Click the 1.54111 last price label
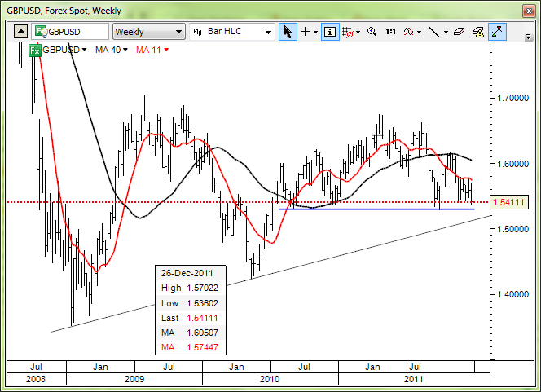The width and height of the screenshot is (541, 392). [509, 202]
